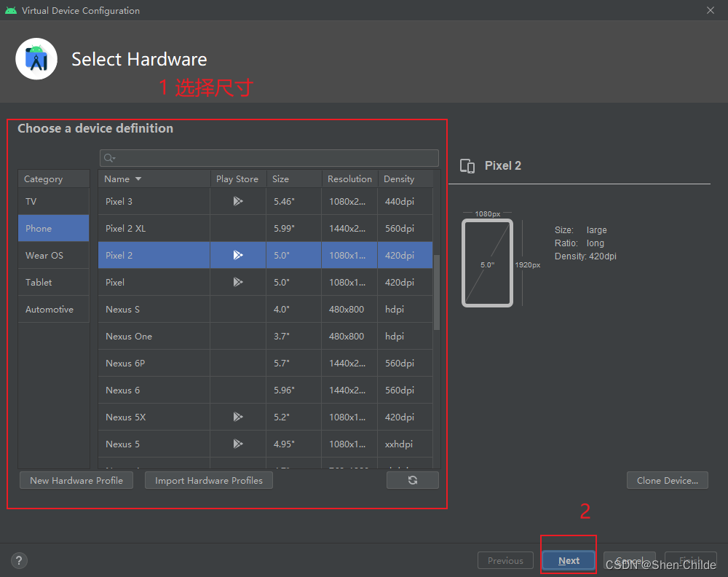Click the Play Store icon in the Pixel row
The width and height of the screenshot is (728, 577).
(x=238, y=282)
